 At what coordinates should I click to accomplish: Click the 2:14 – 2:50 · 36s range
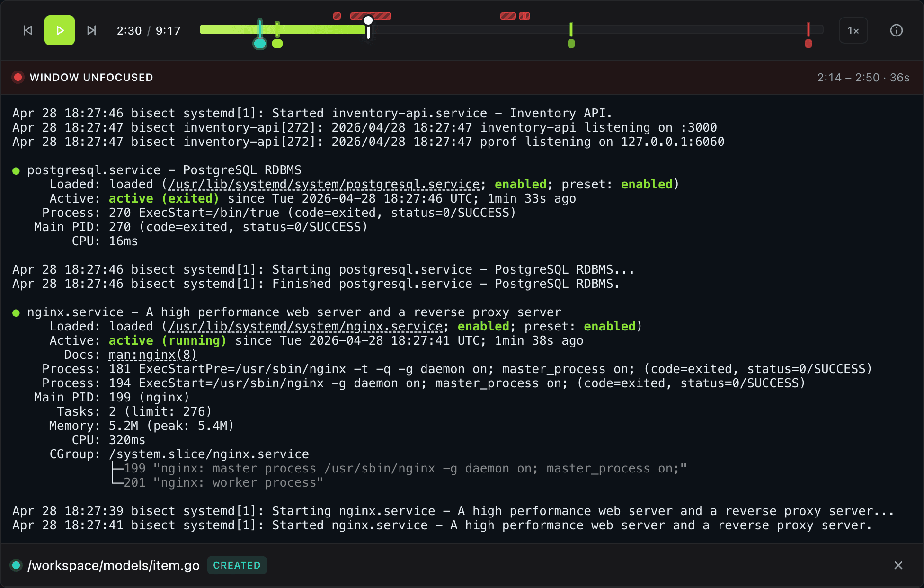[x=863, y=78]
